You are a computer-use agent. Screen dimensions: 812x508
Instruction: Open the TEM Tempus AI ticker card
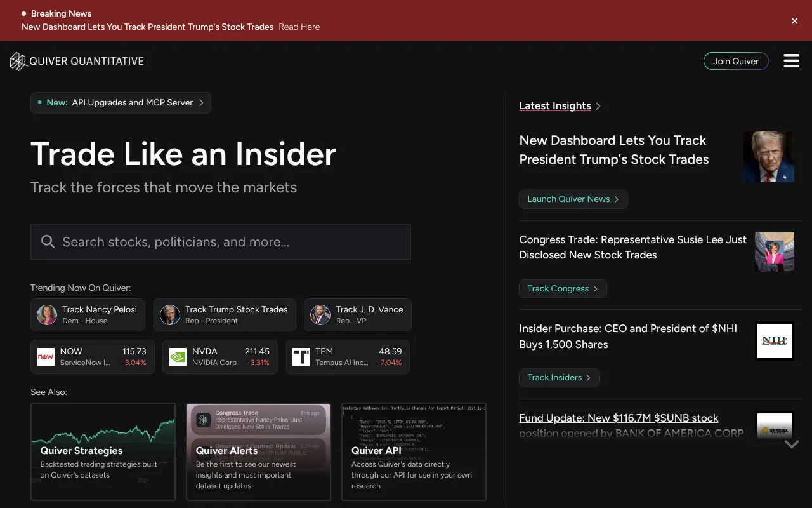click(x=348, y=357)
